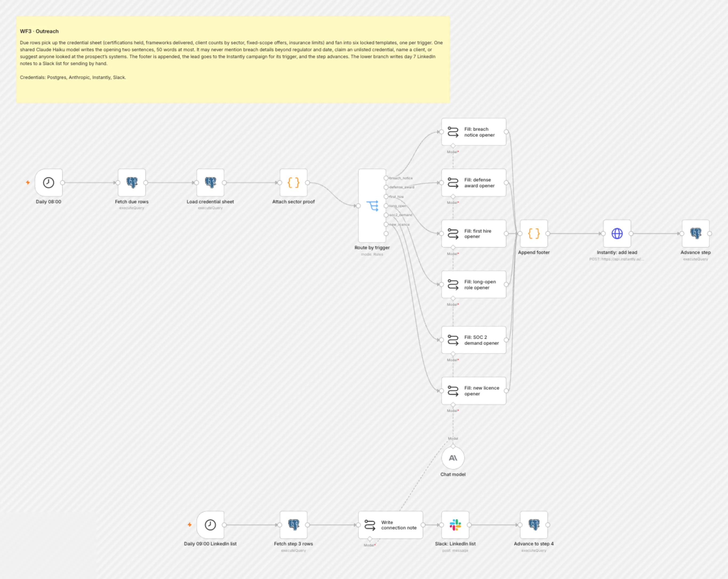Open the Advance step Postgres node
The image size is (728, 579).
tap(695, 233)
